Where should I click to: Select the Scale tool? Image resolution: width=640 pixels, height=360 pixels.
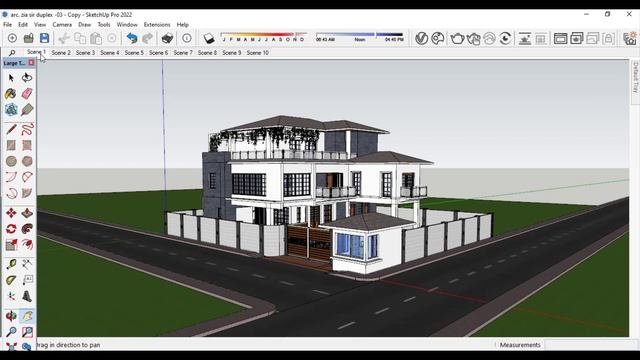[11, 245]
